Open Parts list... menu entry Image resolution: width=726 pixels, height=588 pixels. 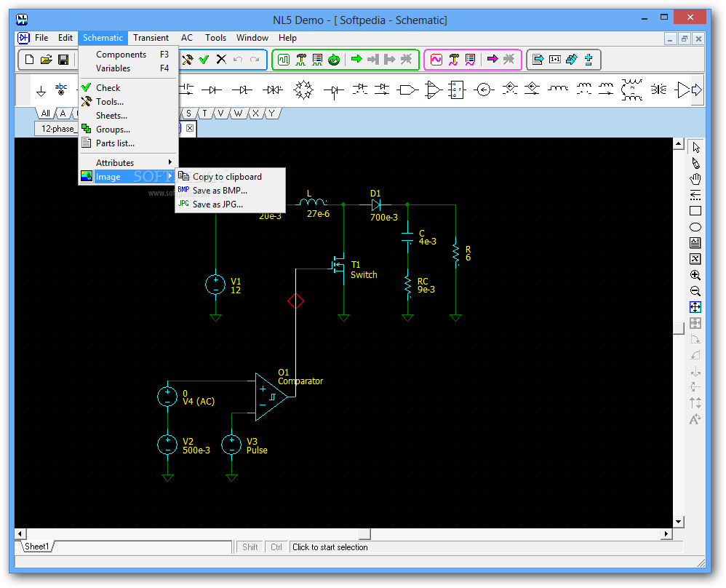[128, 143]
